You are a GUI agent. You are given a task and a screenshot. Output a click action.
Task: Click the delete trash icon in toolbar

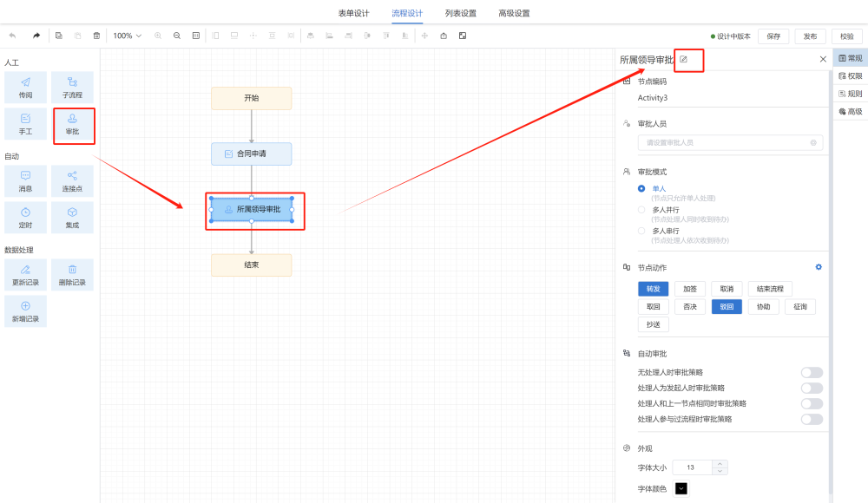click(x=96, y=36)
